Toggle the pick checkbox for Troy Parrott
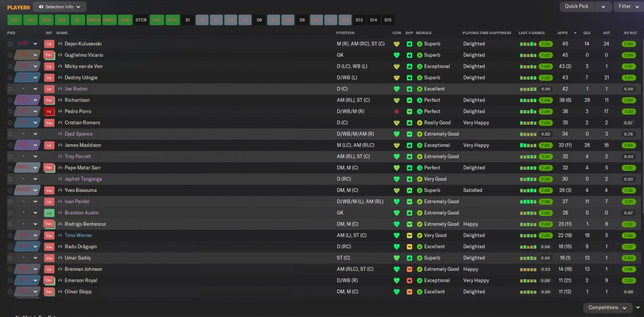Screen dimensions: 644x317 pyautogui.click(x=10, y=157)
